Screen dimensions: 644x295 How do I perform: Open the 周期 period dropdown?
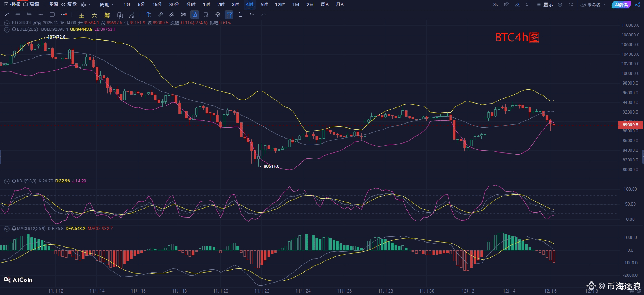(107, 5)
